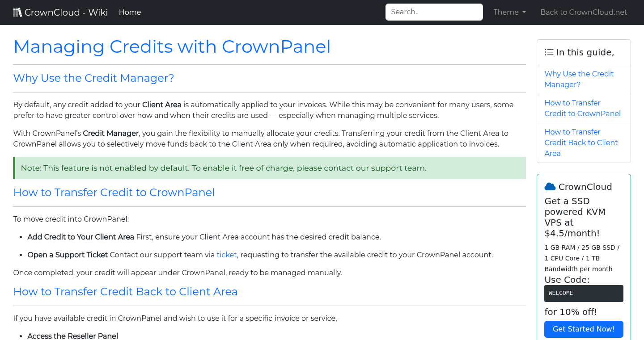
Task: Click the 'Get Started Now!' button
Action: (584, 329)
